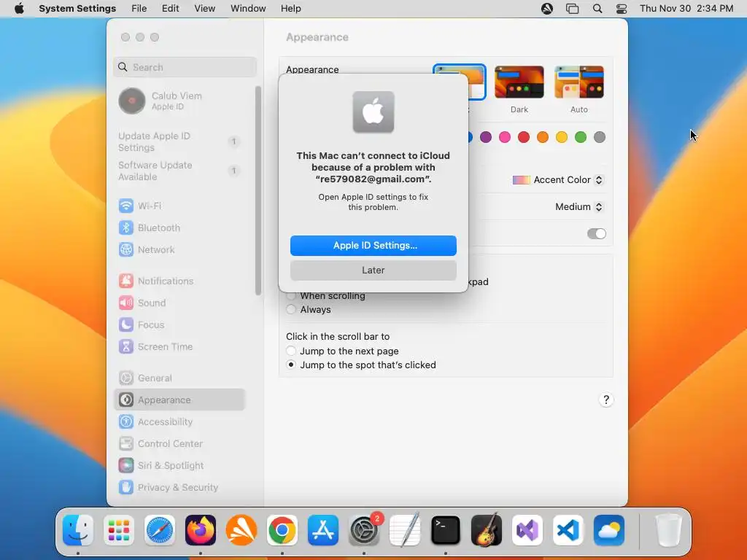Viewport: 747px width, 560px height.
Task: Open the weather cloud app in Dock
Action: tap(609, 530)
